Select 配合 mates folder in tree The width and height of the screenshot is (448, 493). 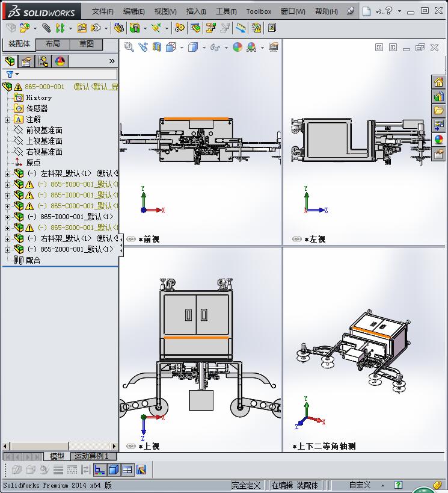click(x=33, y=260)
